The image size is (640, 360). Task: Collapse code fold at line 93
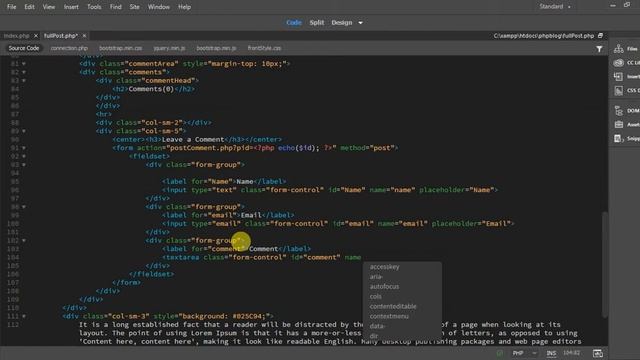tap(24, 165)
